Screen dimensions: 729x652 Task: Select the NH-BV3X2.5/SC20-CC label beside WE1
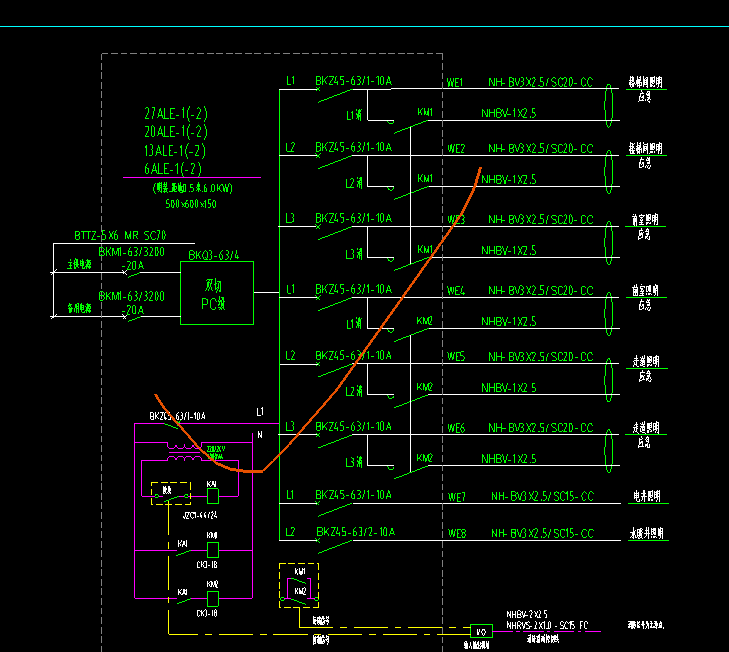click(x=540, y=82)
